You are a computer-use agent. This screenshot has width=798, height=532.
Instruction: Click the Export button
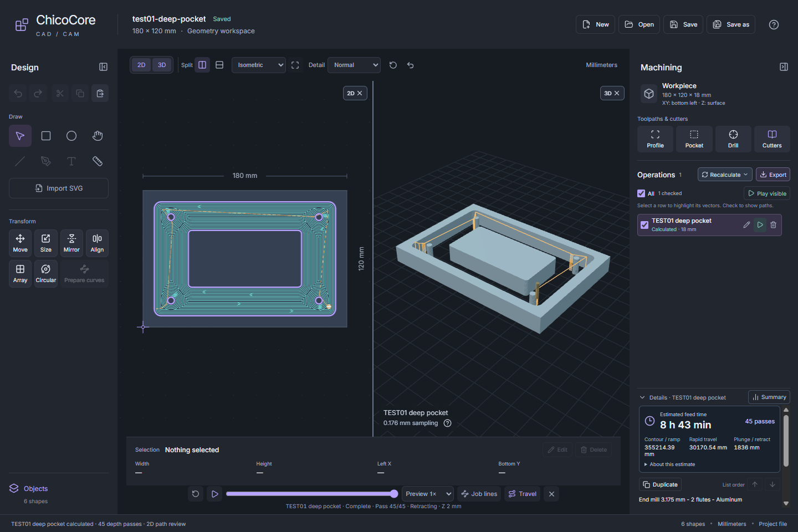point(773,175)
